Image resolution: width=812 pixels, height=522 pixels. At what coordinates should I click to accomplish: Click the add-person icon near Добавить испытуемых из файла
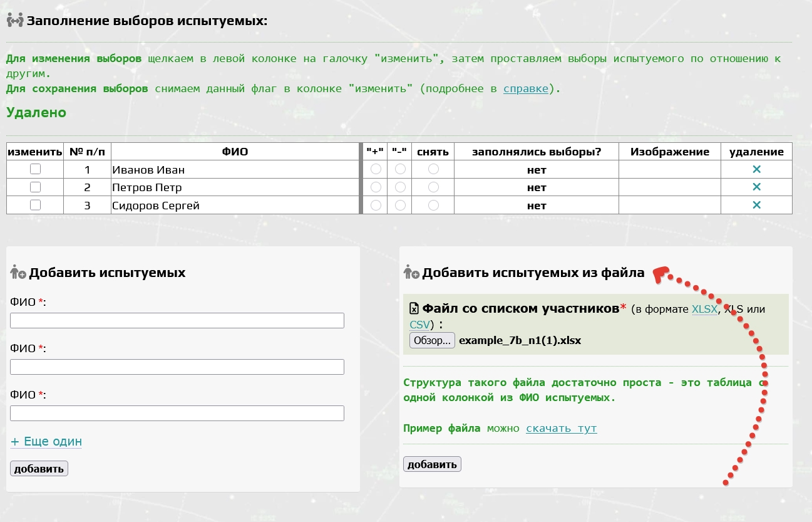(411, 272)
